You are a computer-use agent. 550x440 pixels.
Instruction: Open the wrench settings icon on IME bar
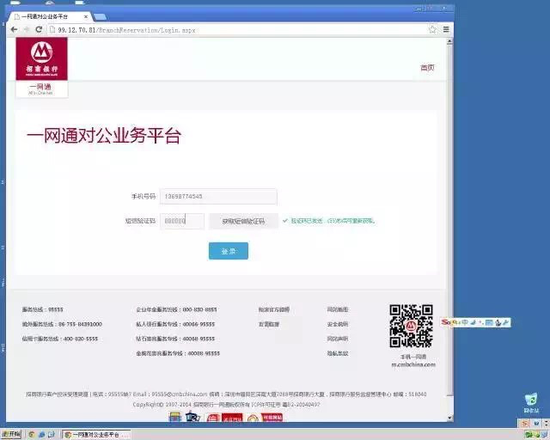tap(505, 322)
